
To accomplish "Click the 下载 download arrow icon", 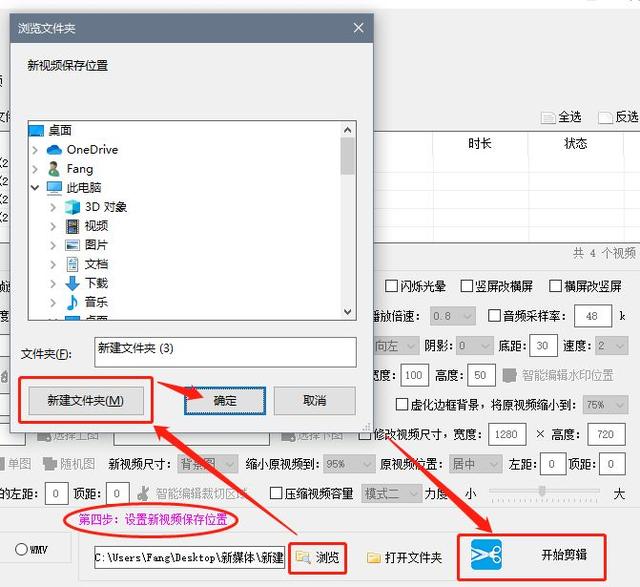I will tap(73, 283).
